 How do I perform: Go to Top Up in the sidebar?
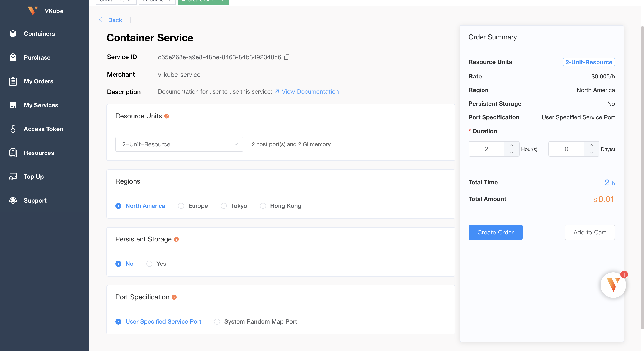tap(34, 177)
